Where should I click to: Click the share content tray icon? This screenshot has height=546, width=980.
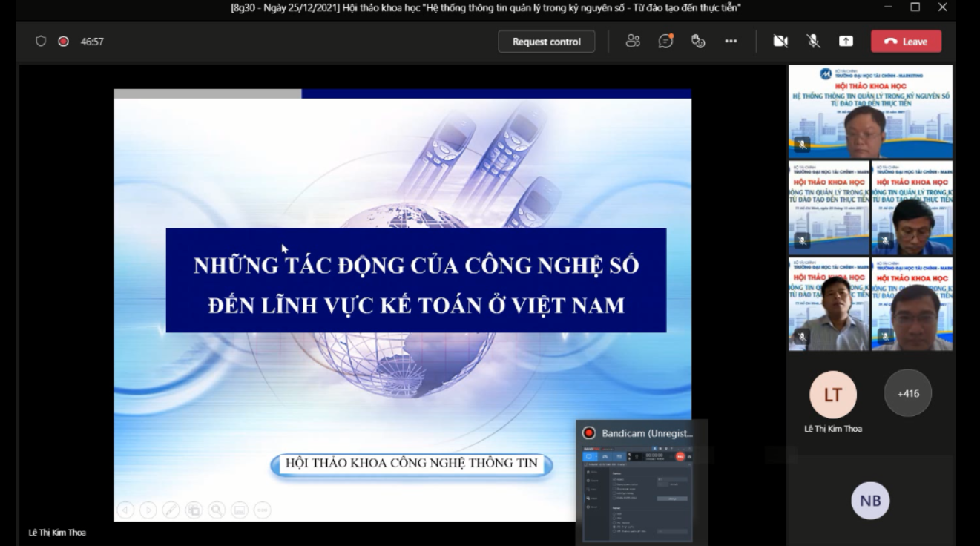coord(846,42)
